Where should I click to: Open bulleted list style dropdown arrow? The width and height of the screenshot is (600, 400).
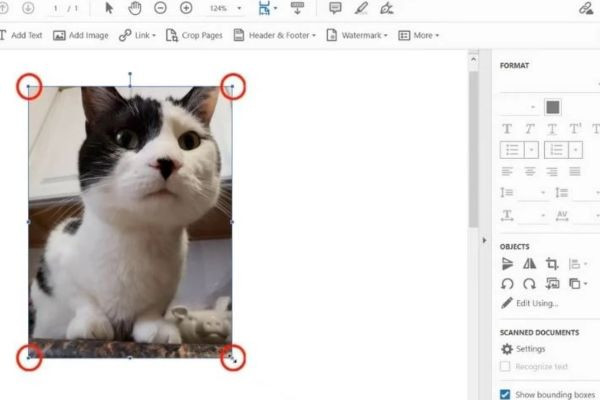tap(531, 150)
